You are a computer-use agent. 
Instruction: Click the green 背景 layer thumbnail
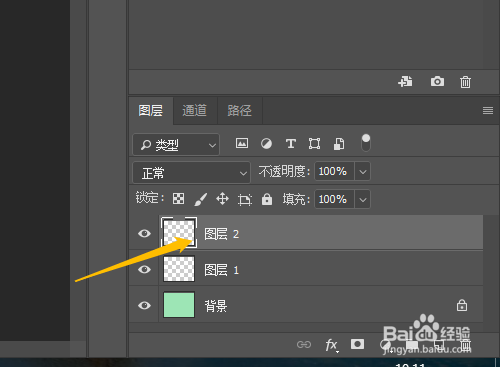click(179, 305)
